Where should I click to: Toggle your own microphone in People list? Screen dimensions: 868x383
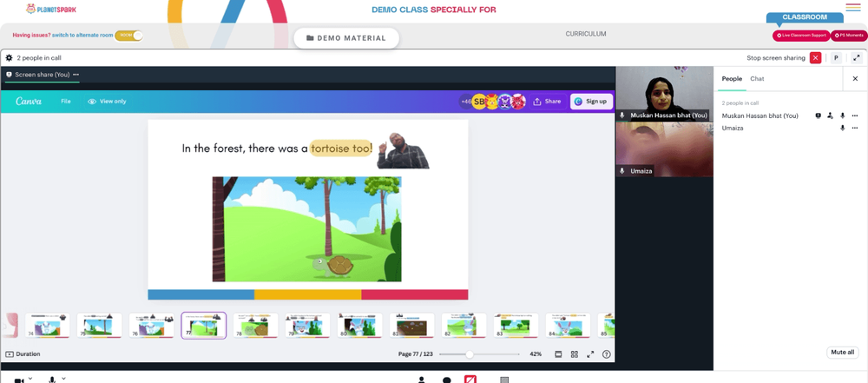click(x=843, y=116)
